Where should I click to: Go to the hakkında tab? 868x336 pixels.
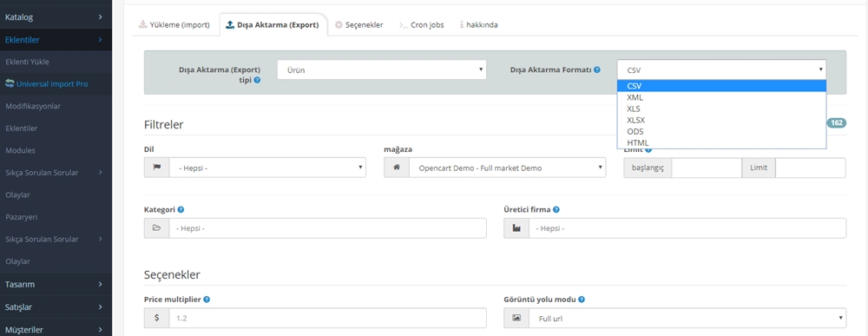[479, 25]
